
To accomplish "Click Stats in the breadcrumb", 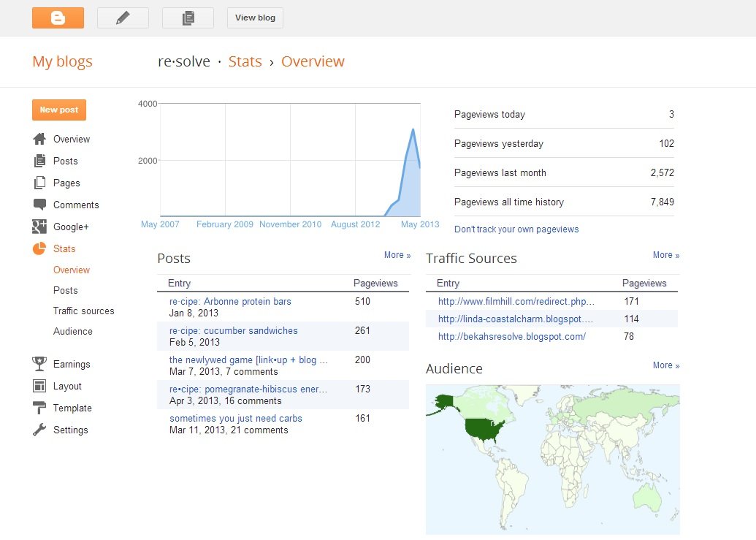I will tap(245, 61).
